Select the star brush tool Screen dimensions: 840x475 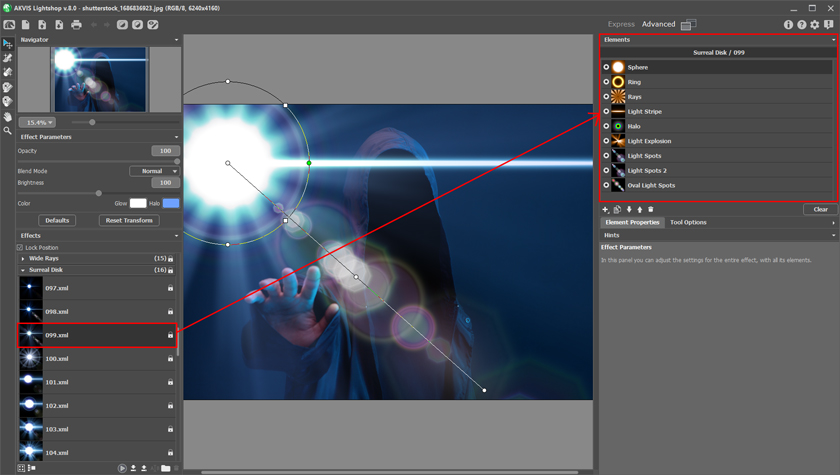[8, 58]
